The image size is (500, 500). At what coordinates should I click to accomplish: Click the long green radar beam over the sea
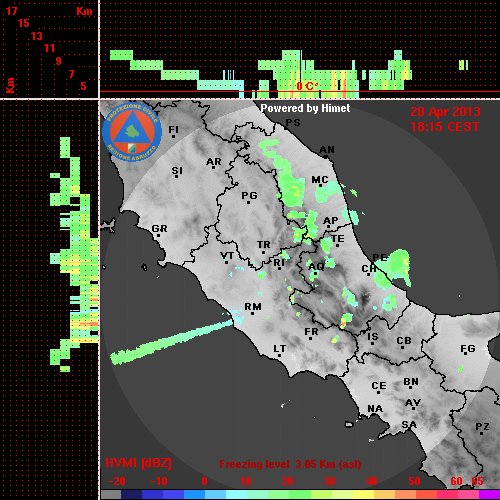(x=172, y=342)
